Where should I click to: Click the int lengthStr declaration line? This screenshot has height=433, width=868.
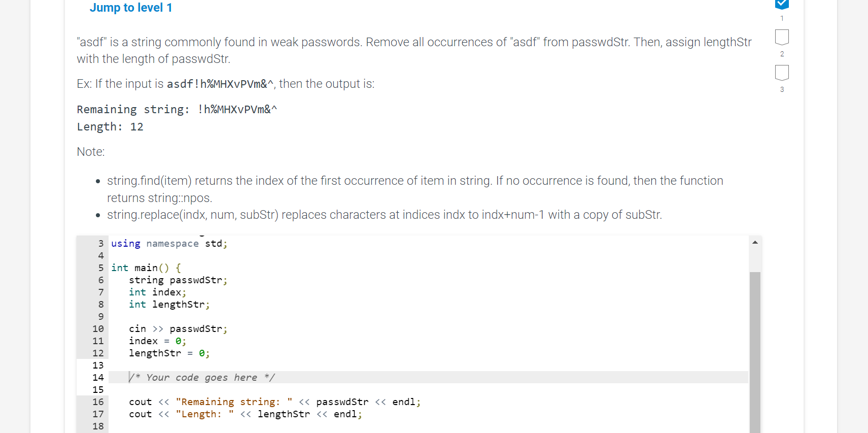click(168, 304)
